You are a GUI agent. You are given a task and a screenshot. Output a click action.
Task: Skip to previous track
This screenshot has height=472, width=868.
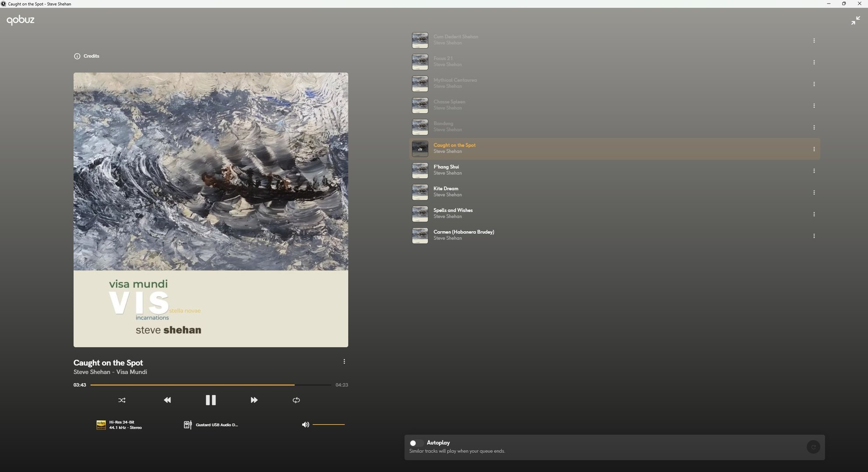[x=167, y=400]
